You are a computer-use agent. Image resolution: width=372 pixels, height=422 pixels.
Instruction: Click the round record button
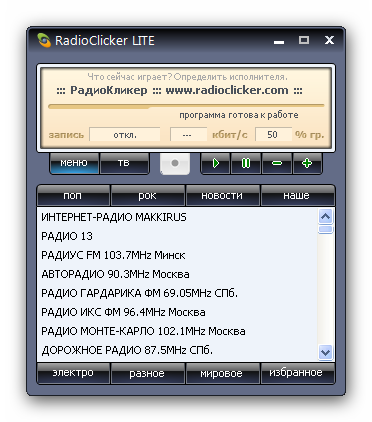175,163
